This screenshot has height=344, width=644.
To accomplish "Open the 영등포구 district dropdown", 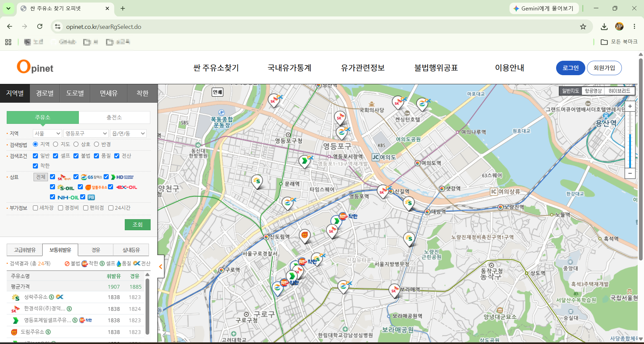I will [86, 134].
